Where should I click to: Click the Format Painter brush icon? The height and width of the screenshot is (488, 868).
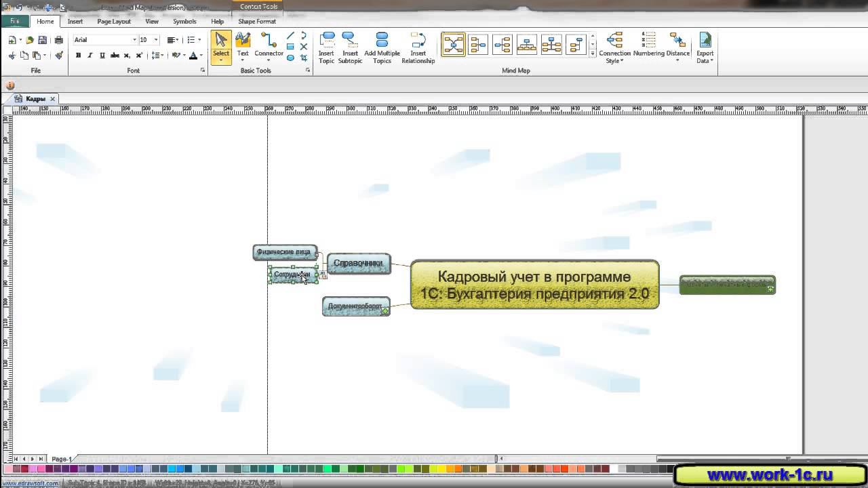point(59,56)
